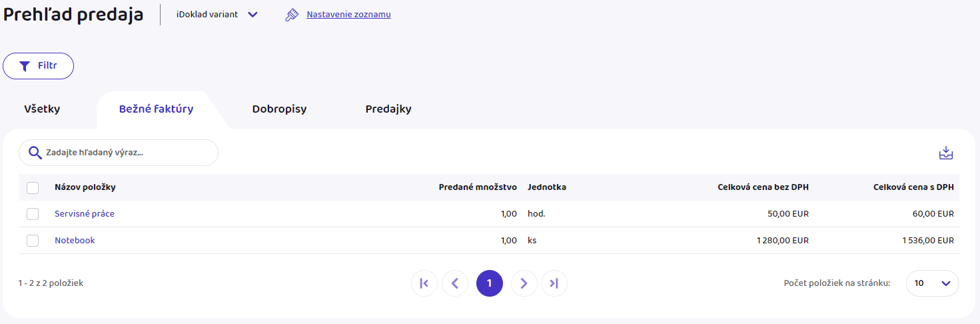
Task: Check the Servisné práce row checkbox
Action: pos(33,214)
